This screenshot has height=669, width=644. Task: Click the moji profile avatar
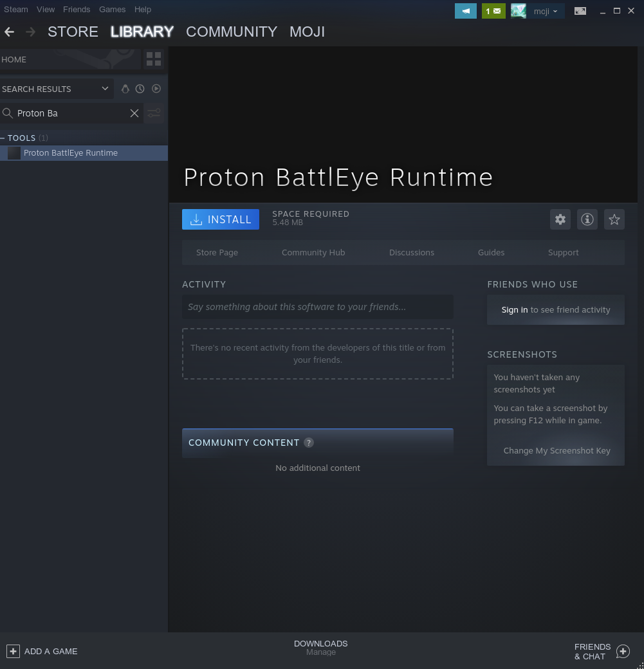(x=518, y=11)
